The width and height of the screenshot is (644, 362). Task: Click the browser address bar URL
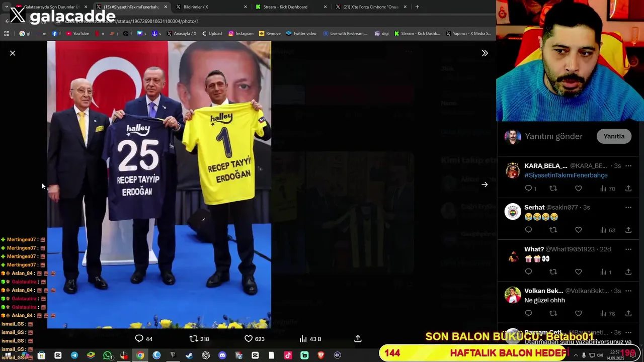pos(132,21)
